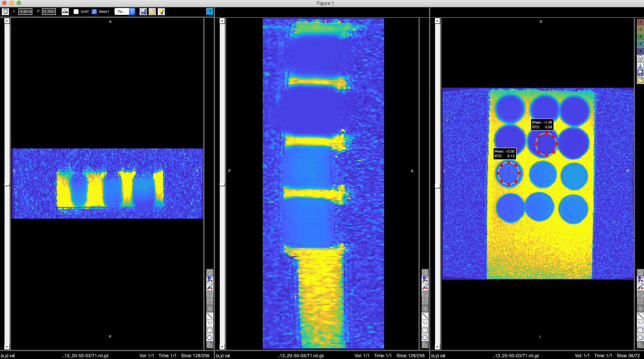The width and height of the screenshot is (644, 359).
Task: Click the colormap mountain icon in the toolbar
Action: point(65,11)
